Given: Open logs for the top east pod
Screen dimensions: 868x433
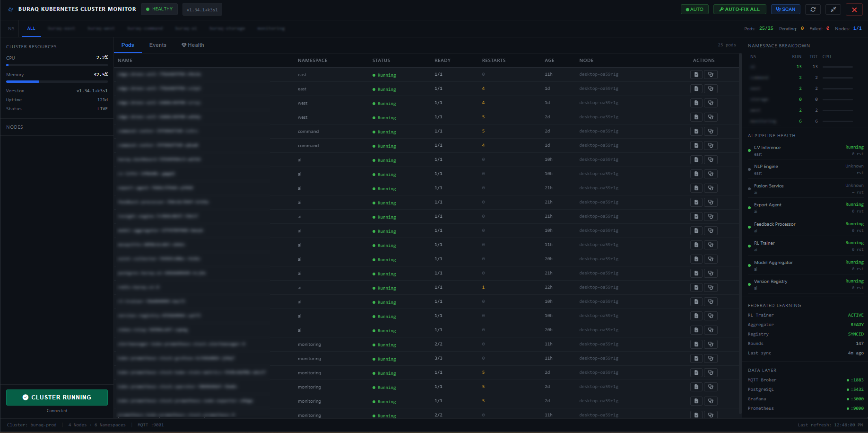Looking at the screenshot, I should click(695, 74).
